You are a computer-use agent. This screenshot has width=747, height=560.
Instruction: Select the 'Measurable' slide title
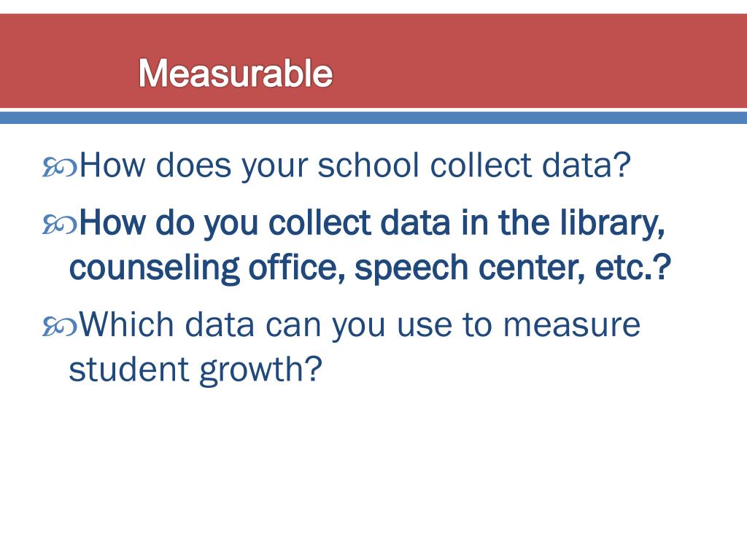click(236, 74)
